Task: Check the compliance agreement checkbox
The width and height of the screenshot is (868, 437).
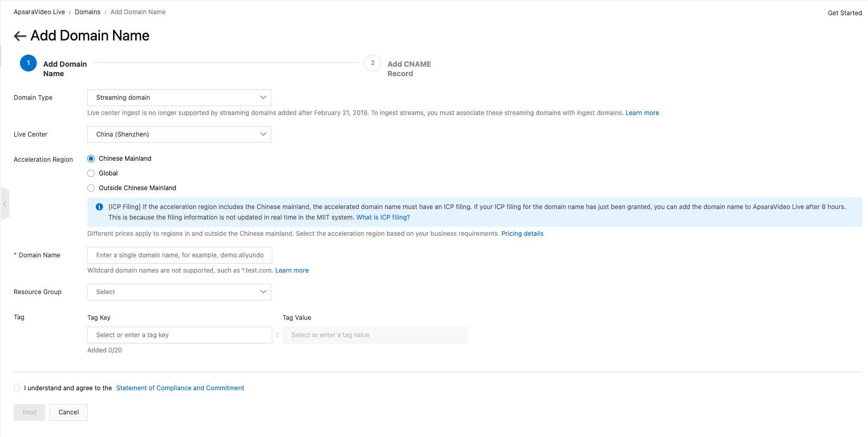Action: pos(17,388)
